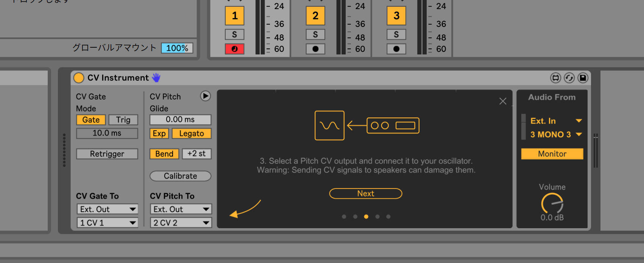Go to fifth setup guide page dot
The height and width of the screenshot is (263, 644).
[x=388, y=216]
